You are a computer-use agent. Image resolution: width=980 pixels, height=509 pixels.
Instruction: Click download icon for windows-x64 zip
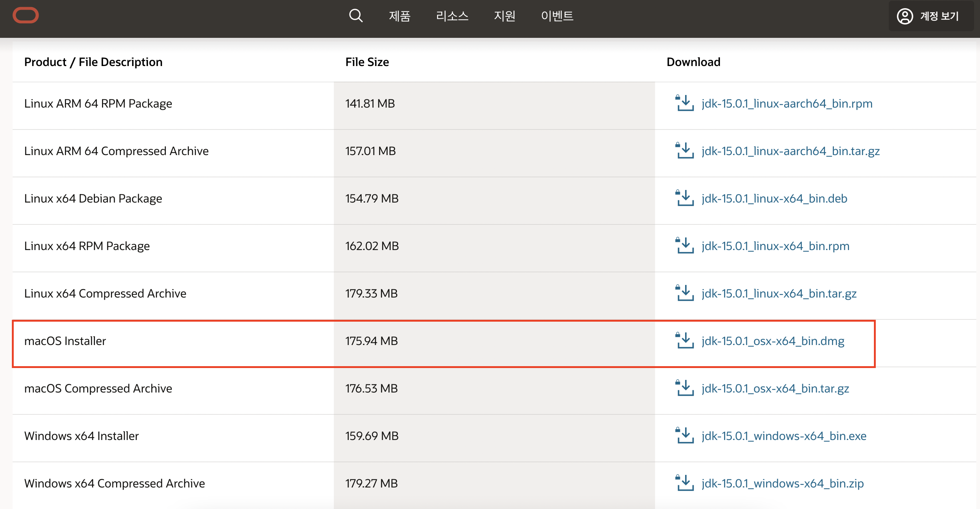tap(684, 483)
